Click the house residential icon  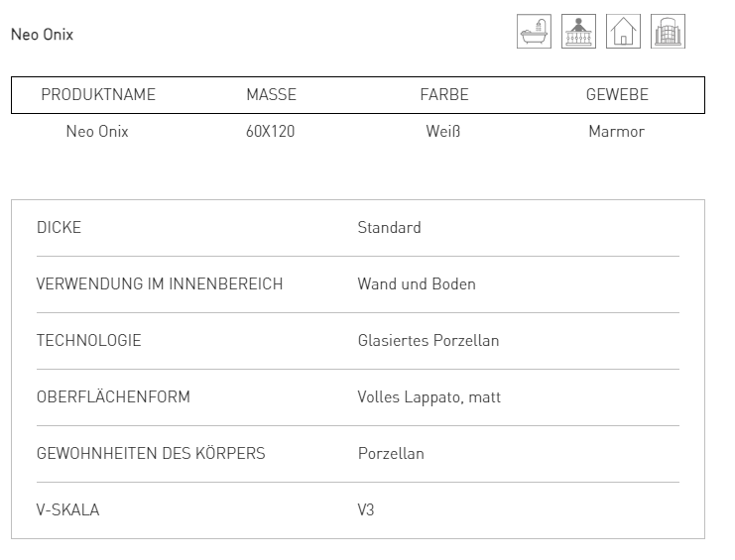[x=623, y=32]
